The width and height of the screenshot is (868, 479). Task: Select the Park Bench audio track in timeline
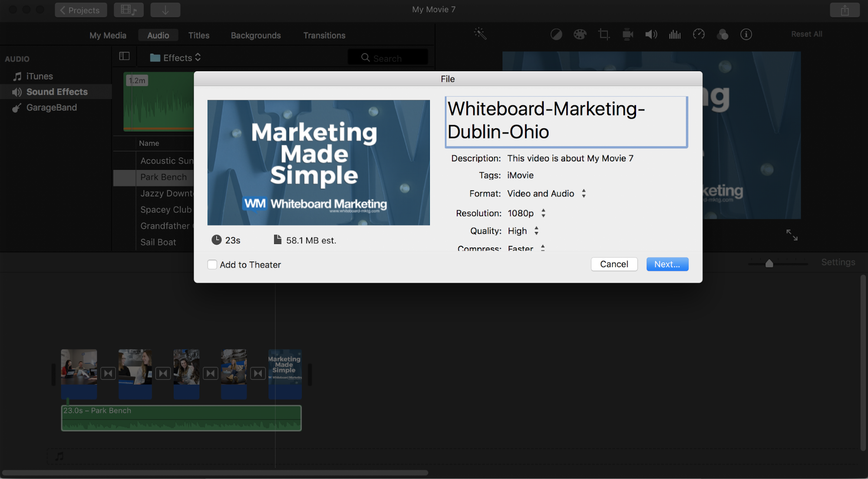[x=181, y=418]
